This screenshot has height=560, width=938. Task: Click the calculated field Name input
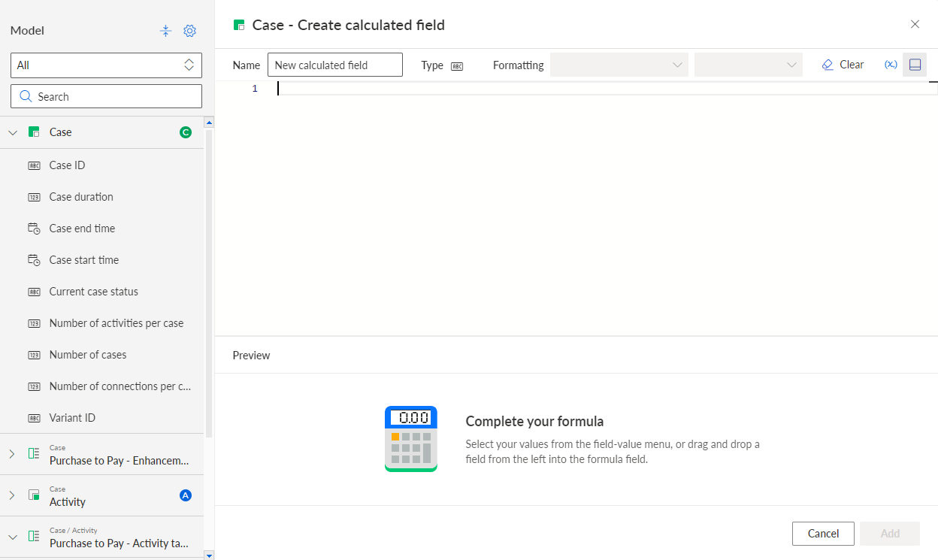point(335,65)
